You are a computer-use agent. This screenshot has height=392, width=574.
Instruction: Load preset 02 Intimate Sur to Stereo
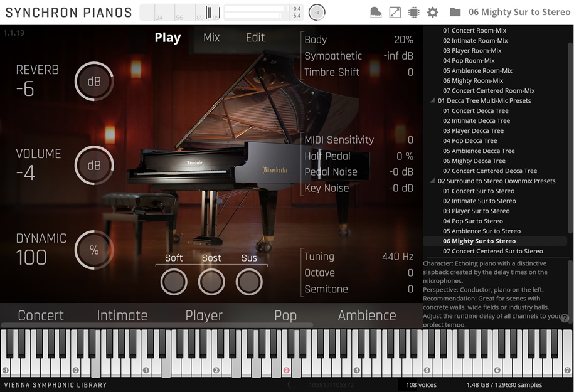point(479,201)
